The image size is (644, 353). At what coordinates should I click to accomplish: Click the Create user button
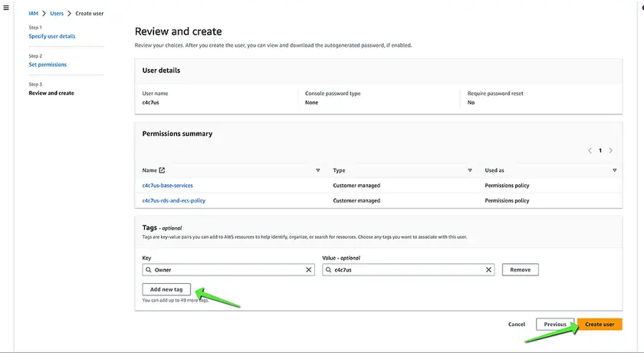pos(600,325)
